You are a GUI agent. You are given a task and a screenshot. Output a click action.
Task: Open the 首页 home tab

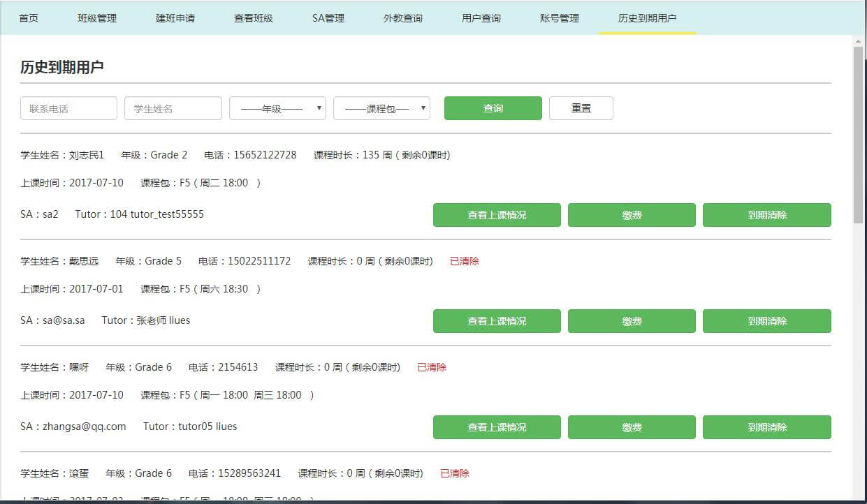tap(29, 18)
